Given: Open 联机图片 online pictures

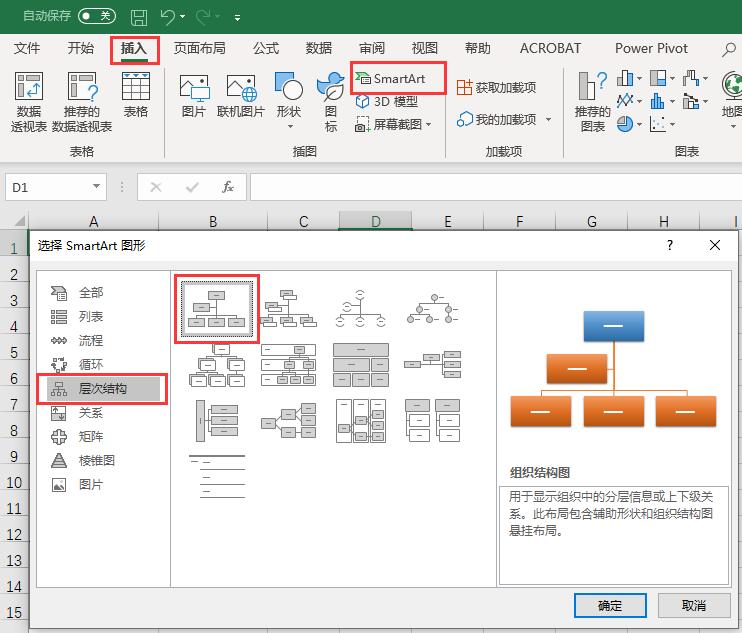Looking at the screenshot, I should click(240, 97).
